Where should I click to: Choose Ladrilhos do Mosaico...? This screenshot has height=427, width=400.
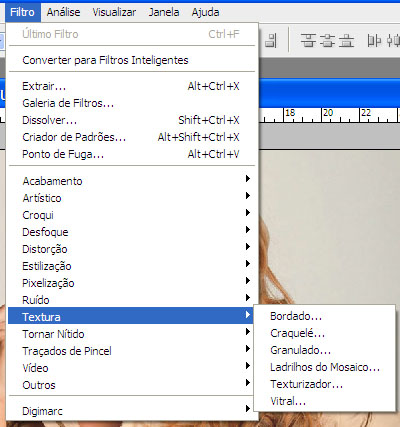[x=325, y=367]
